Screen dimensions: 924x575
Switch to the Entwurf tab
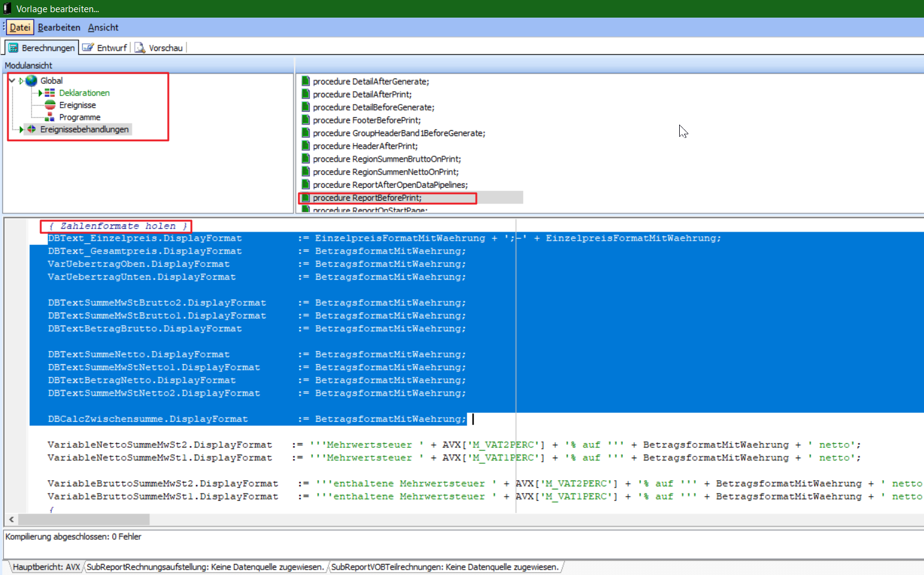click(104, 47)
